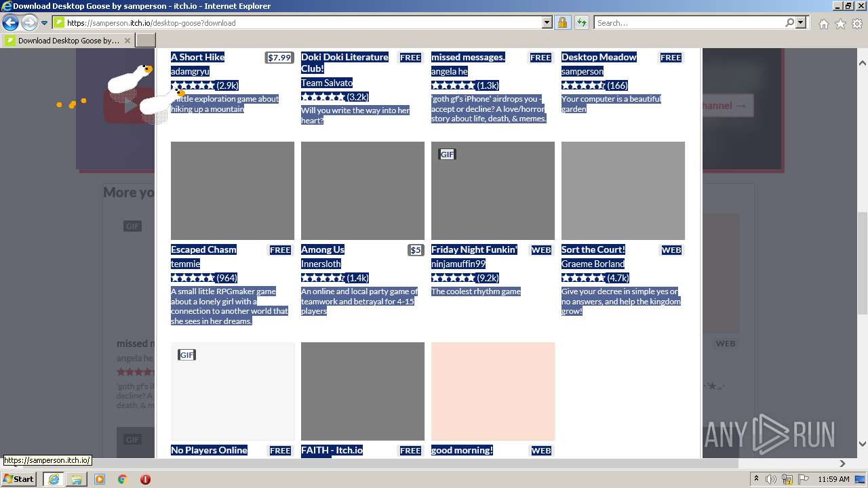Open the Desktop Meadow game link
This screenshot has height=488, width=868.
pos(599,57)
